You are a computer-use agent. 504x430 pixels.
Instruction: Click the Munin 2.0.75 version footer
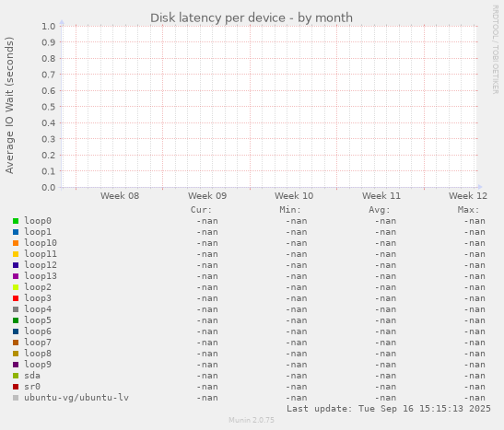point(252,420)
